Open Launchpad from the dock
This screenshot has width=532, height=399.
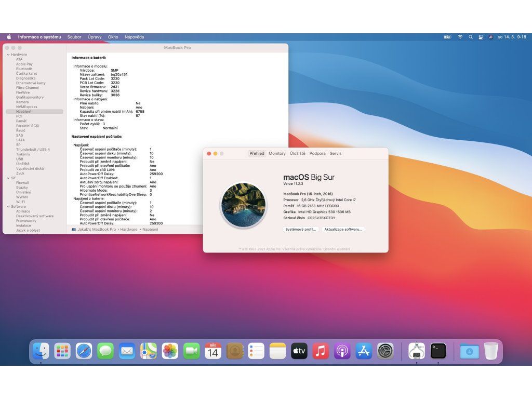click(x=62, y=351)
